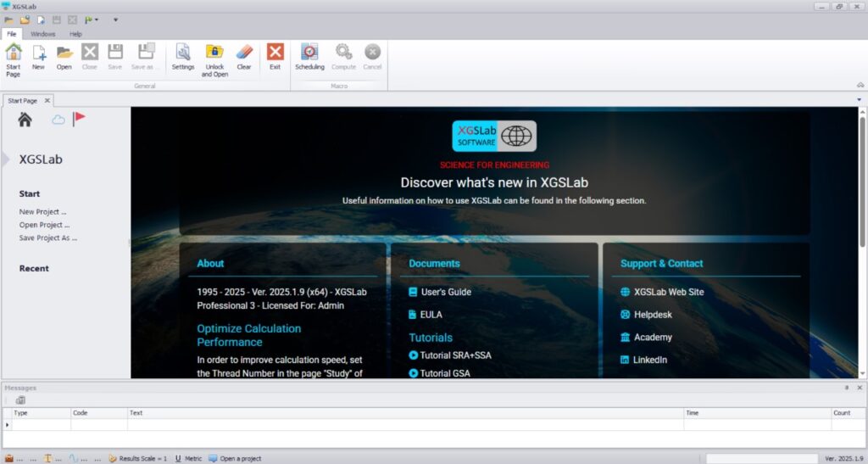Screen dimensions: 868x464
Task: Click the cloud icon in the start page sidebar
Action: [x=58, y=120]
